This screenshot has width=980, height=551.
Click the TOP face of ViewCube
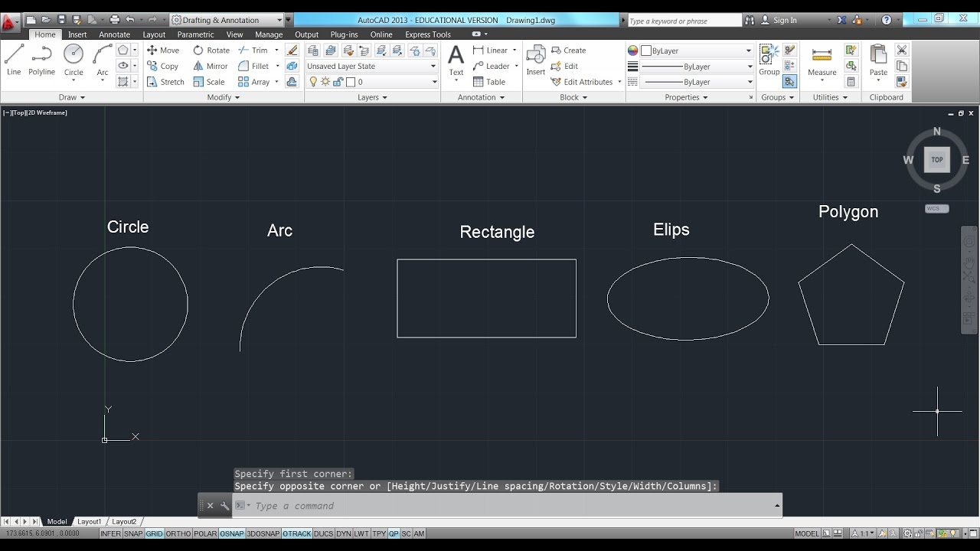[937, 160]
